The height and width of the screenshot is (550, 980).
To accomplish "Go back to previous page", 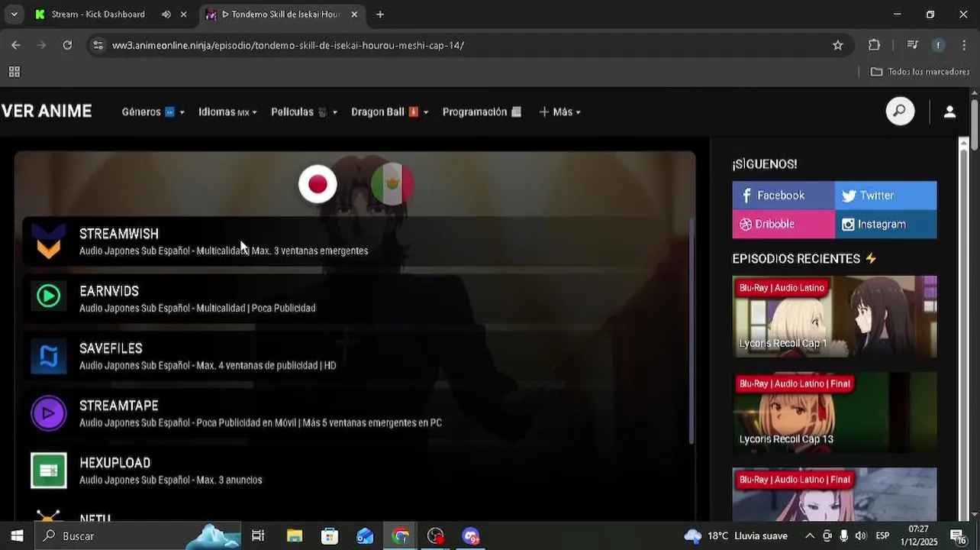I will pos(16,45).
